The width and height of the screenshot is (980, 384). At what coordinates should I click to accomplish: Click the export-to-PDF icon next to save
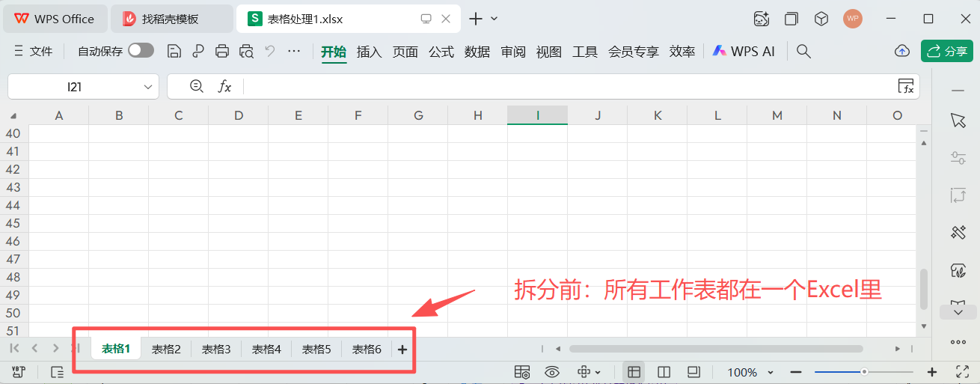coord(198,51)
